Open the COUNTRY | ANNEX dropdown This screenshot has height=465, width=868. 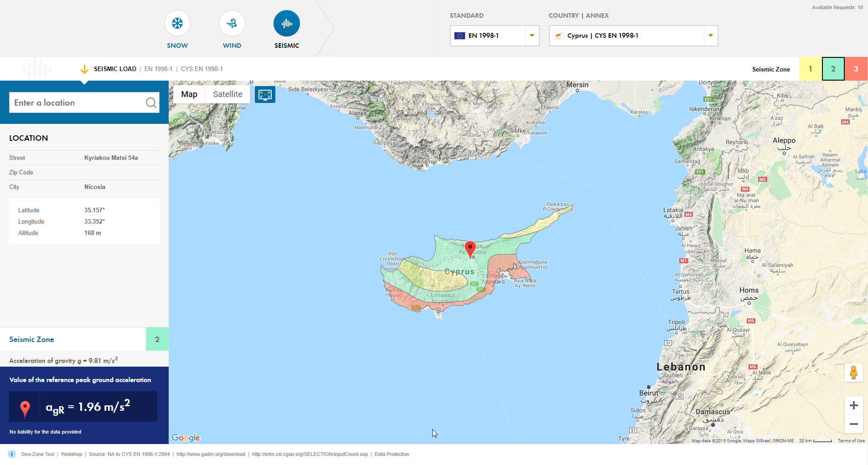(x=633, y=36)
